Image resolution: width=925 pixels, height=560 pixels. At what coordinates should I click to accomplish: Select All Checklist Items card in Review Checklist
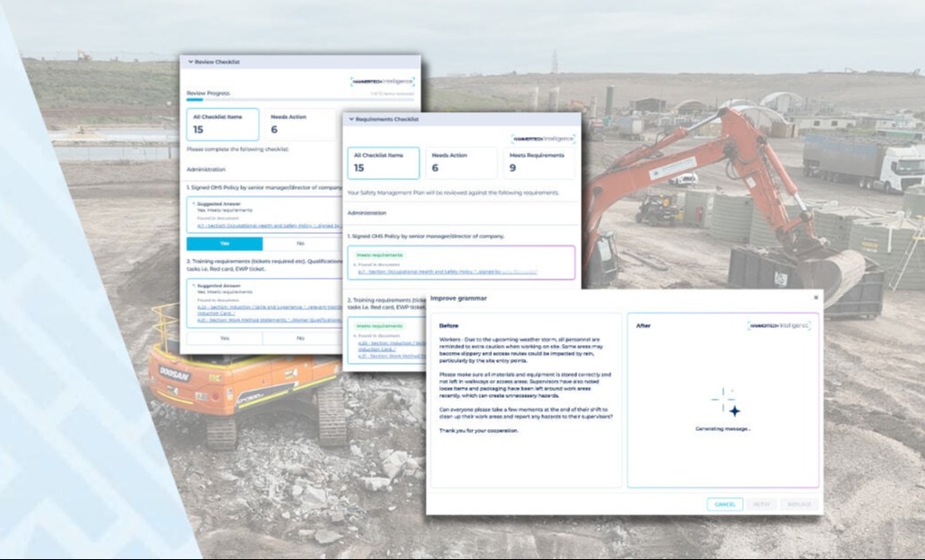pos(222,125)
